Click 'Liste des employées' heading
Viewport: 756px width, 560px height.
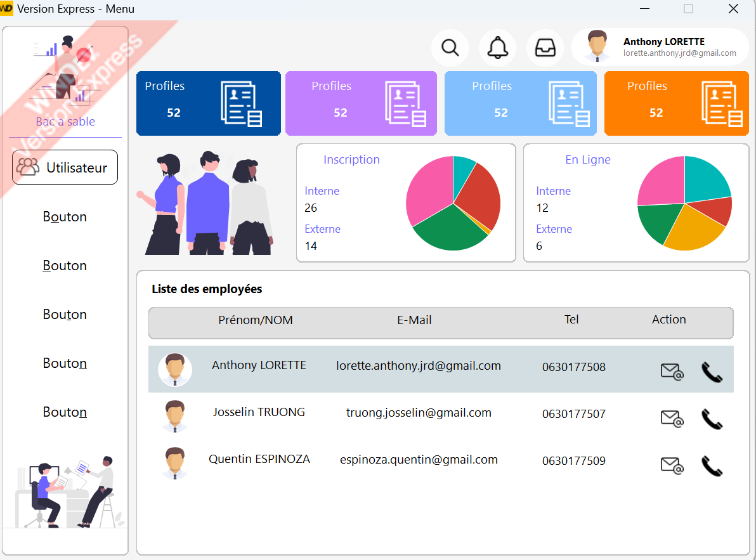[207, 289]
